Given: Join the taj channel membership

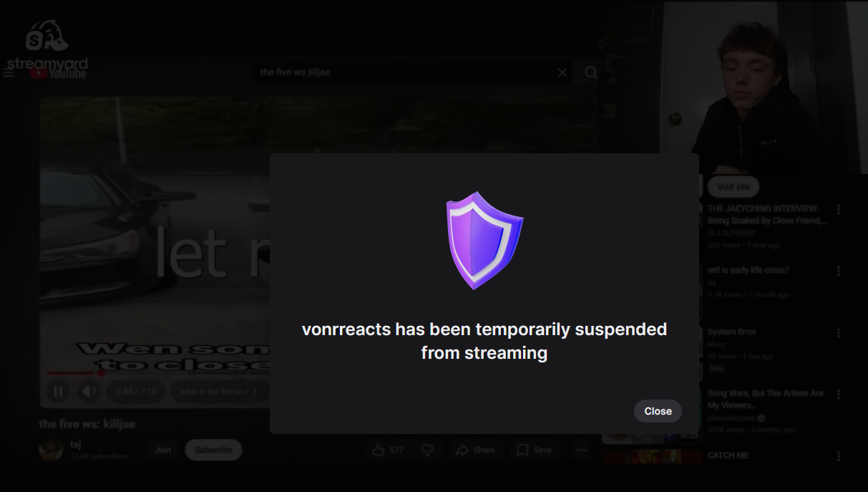Looking at the screenshot, I should tap(162, 450).
